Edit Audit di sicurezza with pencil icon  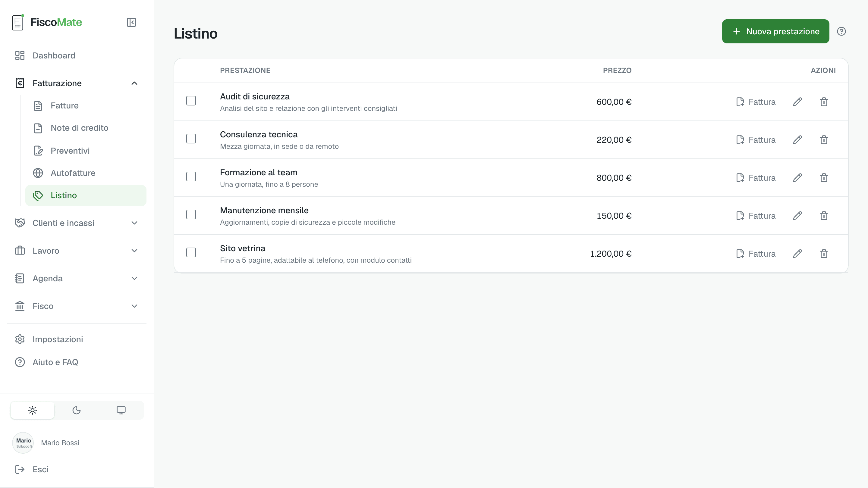(x=797, y=102)
